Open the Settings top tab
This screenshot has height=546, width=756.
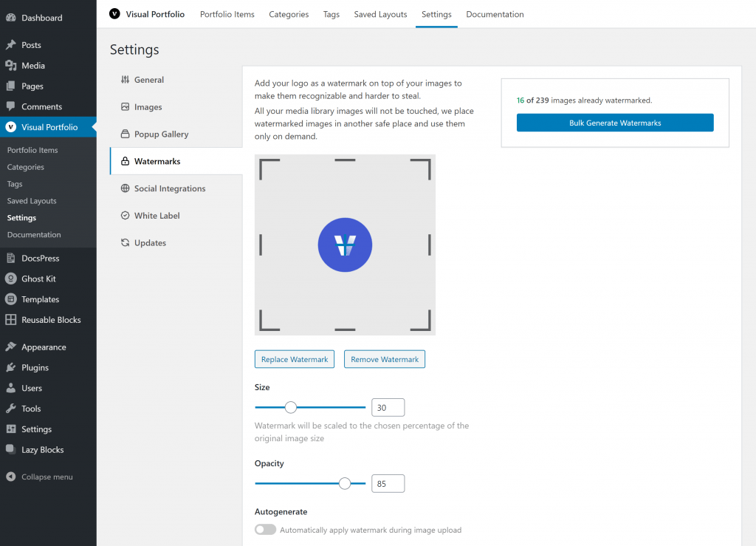click(436, 15)
